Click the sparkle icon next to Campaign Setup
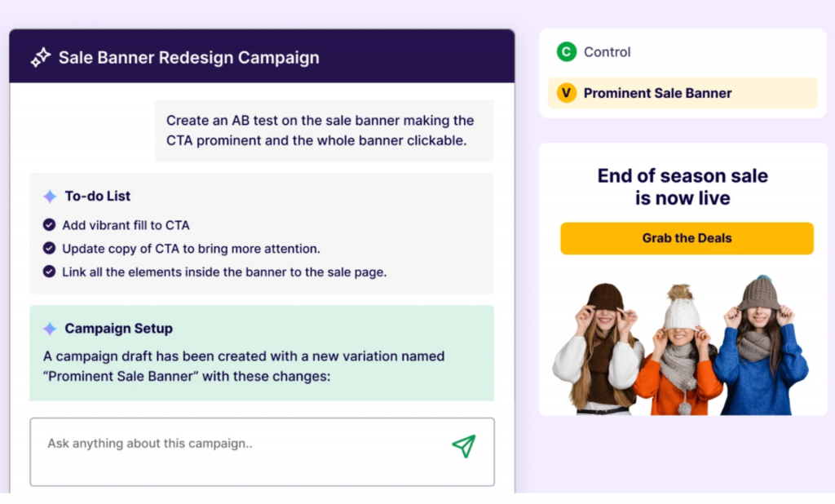Image resolution: width=835 pixels, height=504 pixels. click(50, 329)
